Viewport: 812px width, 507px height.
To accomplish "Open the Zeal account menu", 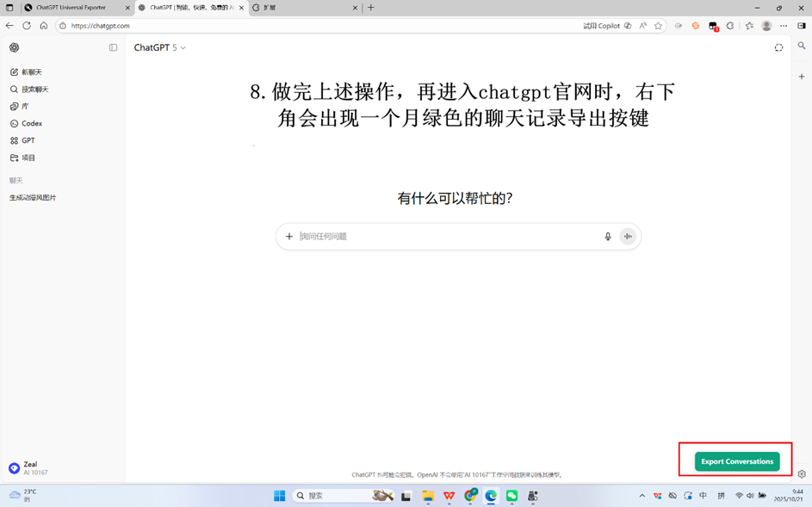I will (28, 468).
